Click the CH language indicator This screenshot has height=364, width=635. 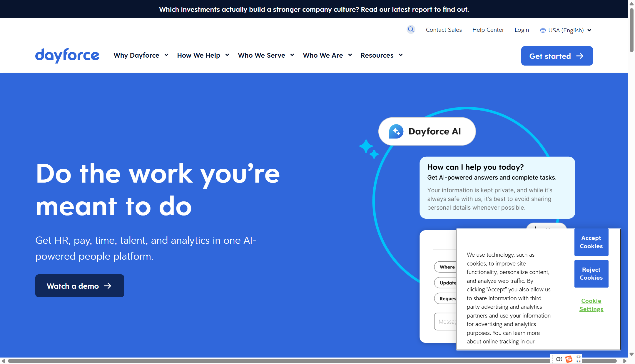coord(559,359)
